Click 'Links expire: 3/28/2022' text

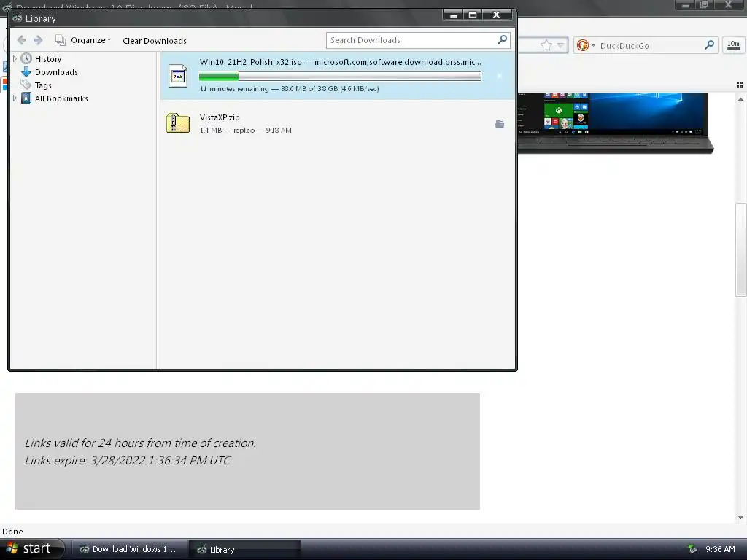(x=128, y=461)
